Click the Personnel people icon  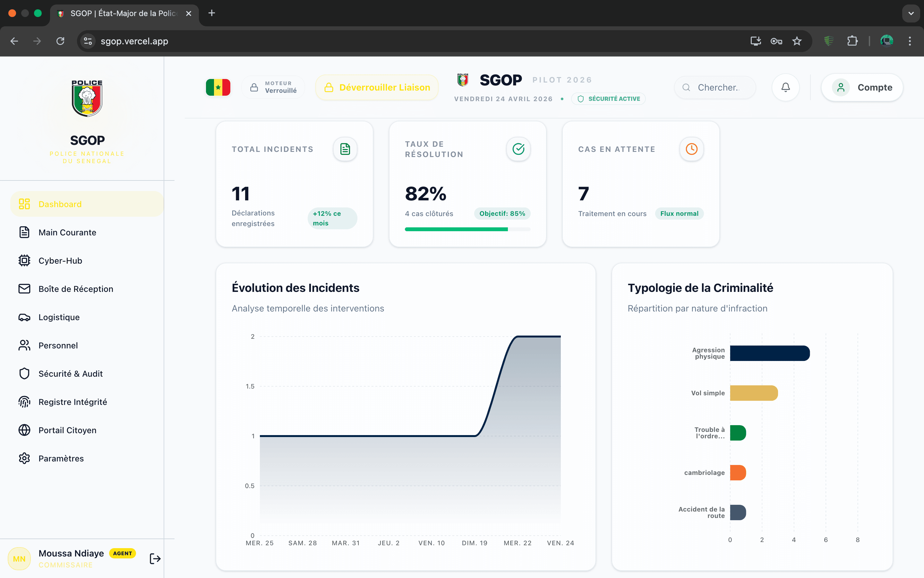click(x=24, y=346)
